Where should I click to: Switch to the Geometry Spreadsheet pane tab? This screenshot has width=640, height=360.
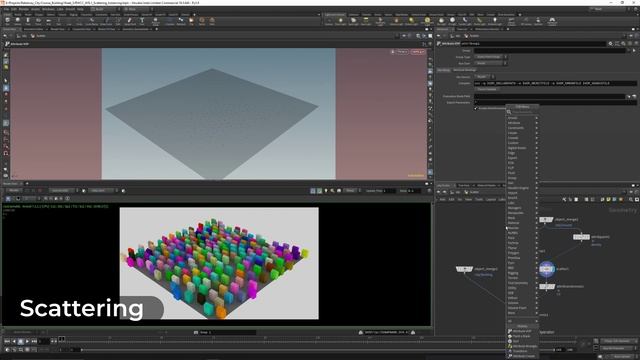click(x=136, y=29)
